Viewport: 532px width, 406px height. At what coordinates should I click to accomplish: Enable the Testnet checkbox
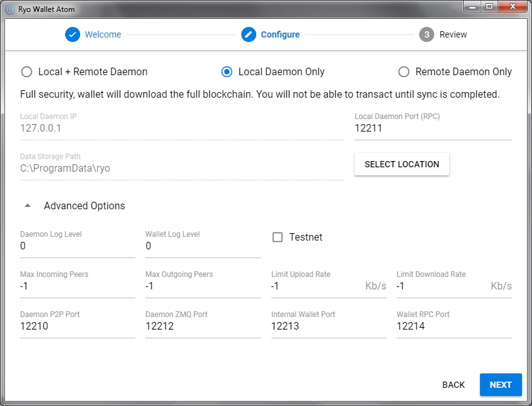point(278,237)
